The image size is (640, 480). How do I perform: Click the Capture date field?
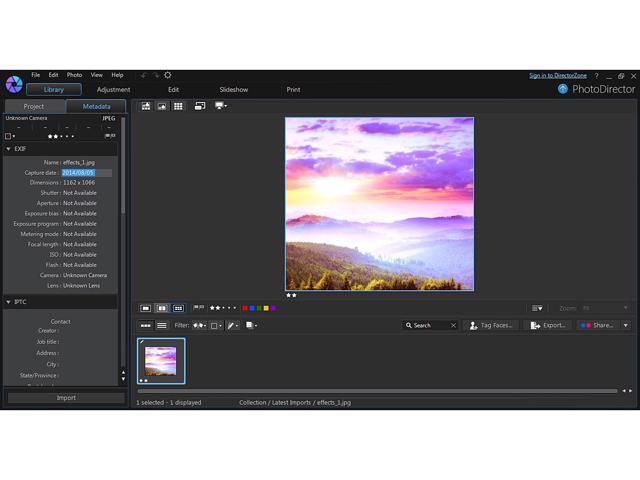click(87, 173)
